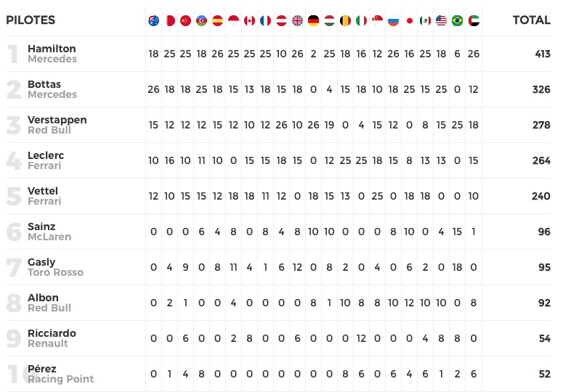The width and height of the screenshot is (563, 392).
Task: Open Pérez driver entry
Action: 42,369
